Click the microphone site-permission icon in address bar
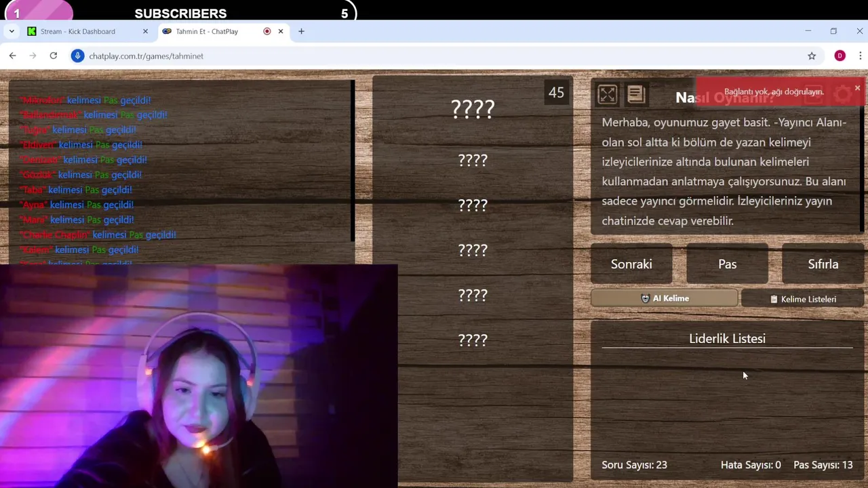 pos(78,56)
